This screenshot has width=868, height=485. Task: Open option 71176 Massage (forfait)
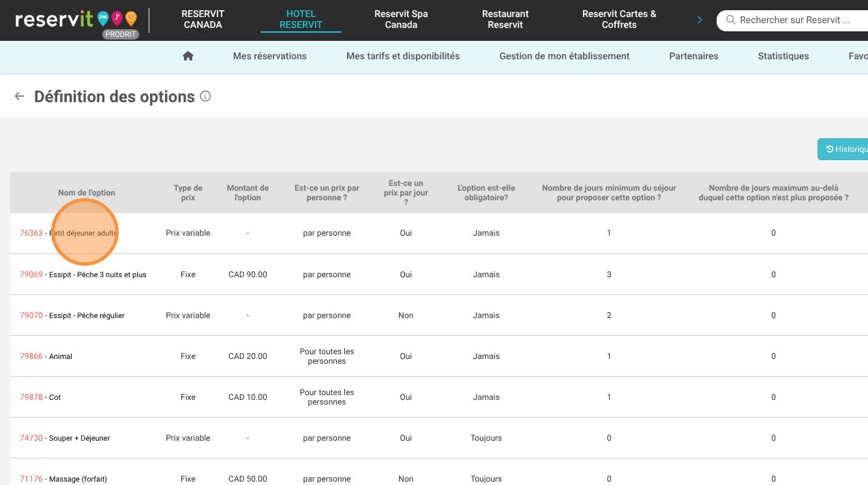[x=63, y=479]
